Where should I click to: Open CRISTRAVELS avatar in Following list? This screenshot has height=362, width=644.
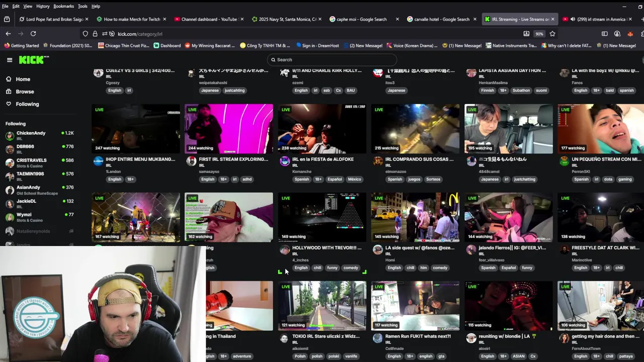10,163
